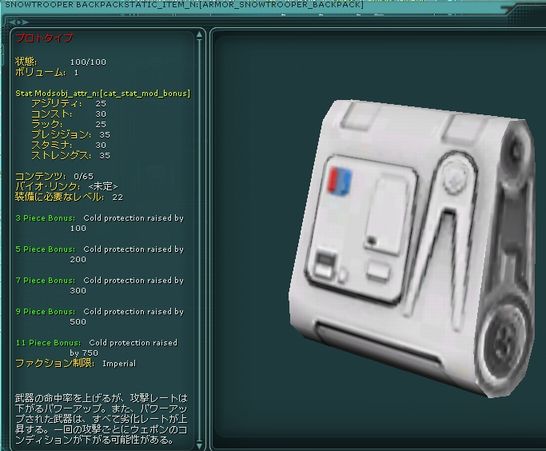Click the 'ファクション制限: Imperial' row
Screen dimensions: 546x451
tap(76, 363)
